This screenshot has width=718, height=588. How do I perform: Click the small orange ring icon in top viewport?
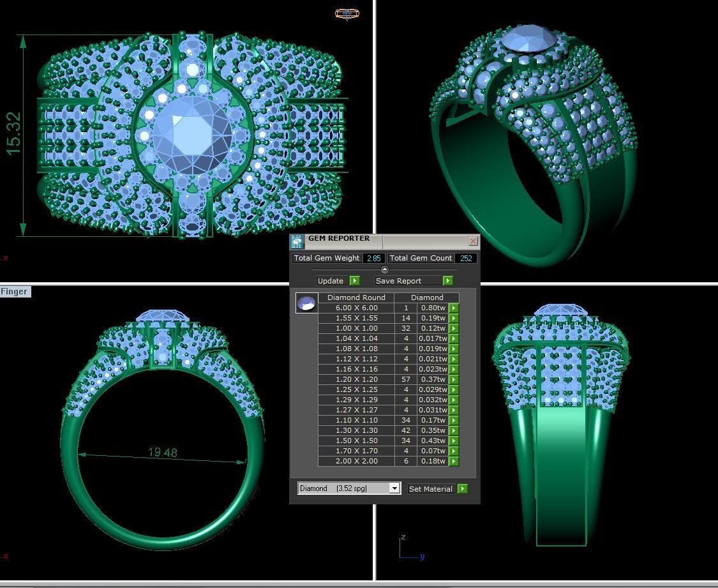[x=347, y=14]
